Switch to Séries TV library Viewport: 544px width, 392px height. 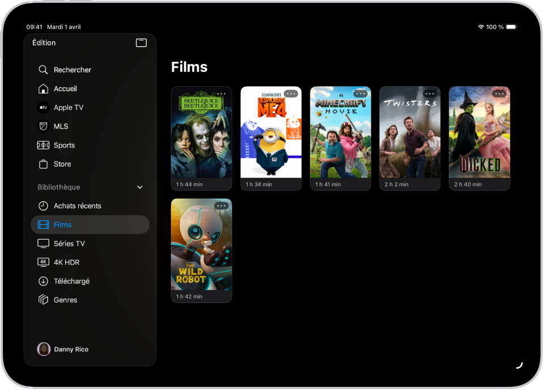pyautogui.click(x=68, y=243)
